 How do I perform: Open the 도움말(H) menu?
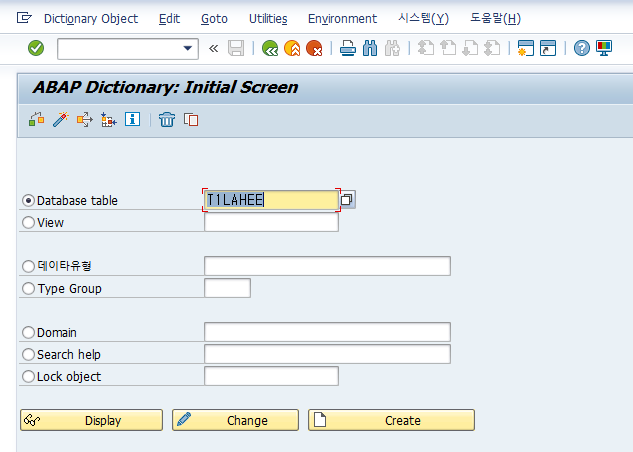pyautogui.click(x=495, y=19)
